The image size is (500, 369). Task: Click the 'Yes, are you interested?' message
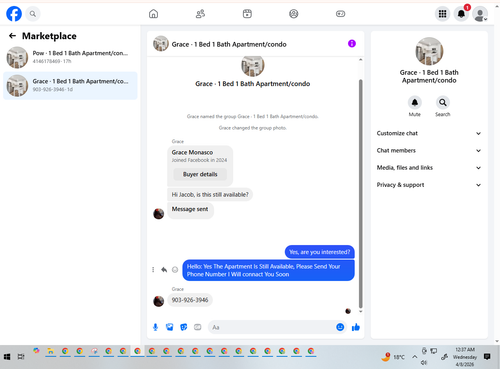pyautogui.click(x=320, y=252)
